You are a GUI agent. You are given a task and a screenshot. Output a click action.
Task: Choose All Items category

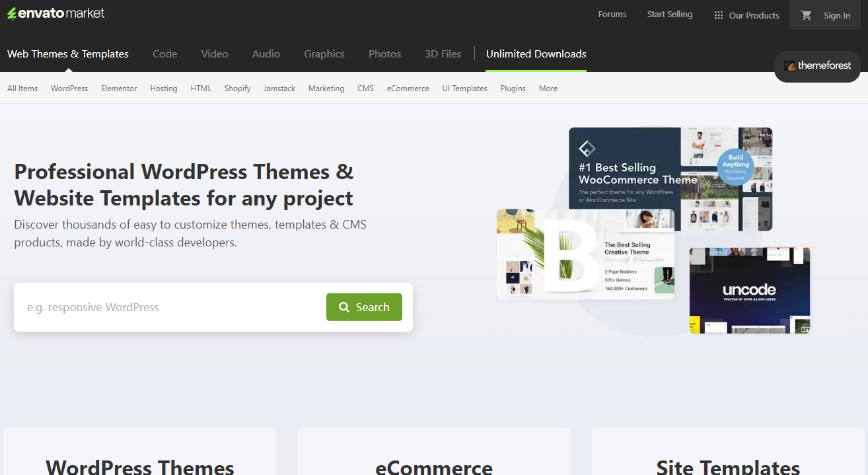pyautogui.click(x=22, y=89)
